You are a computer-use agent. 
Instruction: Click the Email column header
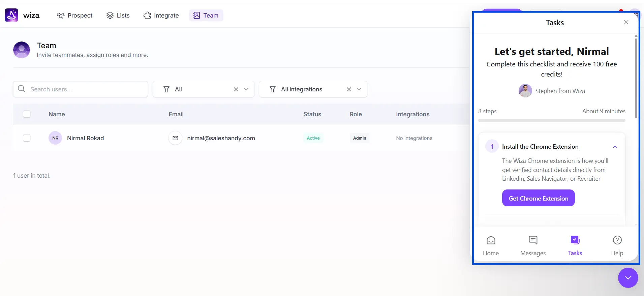(176, 114)
